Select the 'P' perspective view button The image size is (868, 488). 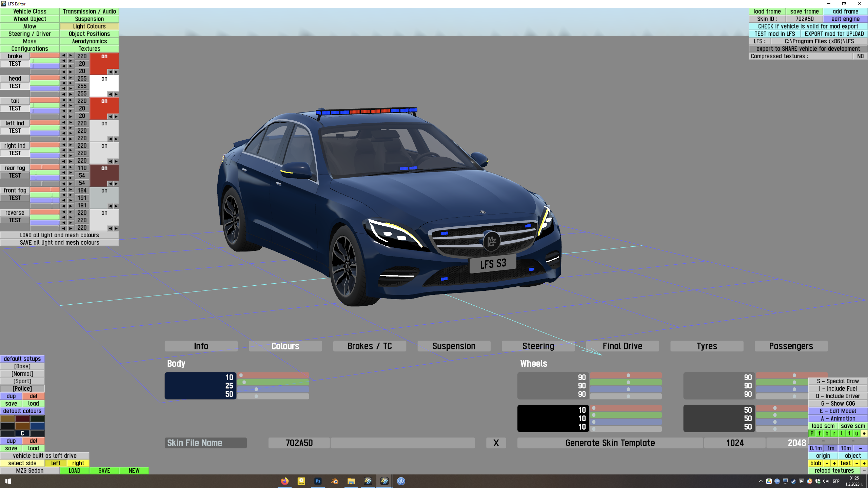[x=812, y=433]
